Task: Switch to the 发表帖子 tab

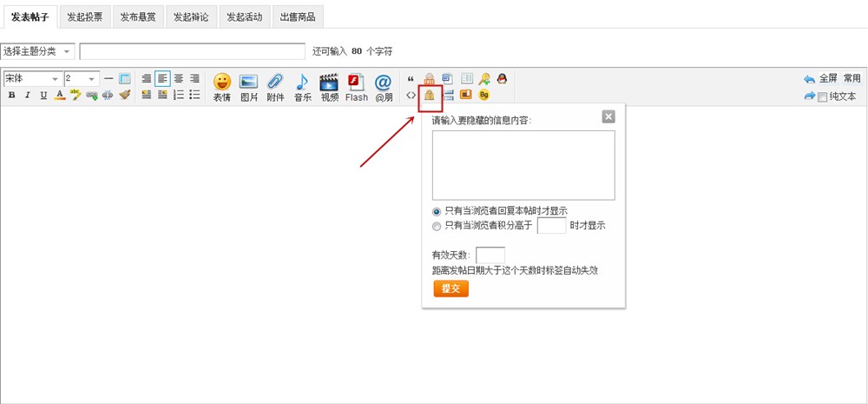Action: (30, 17)
